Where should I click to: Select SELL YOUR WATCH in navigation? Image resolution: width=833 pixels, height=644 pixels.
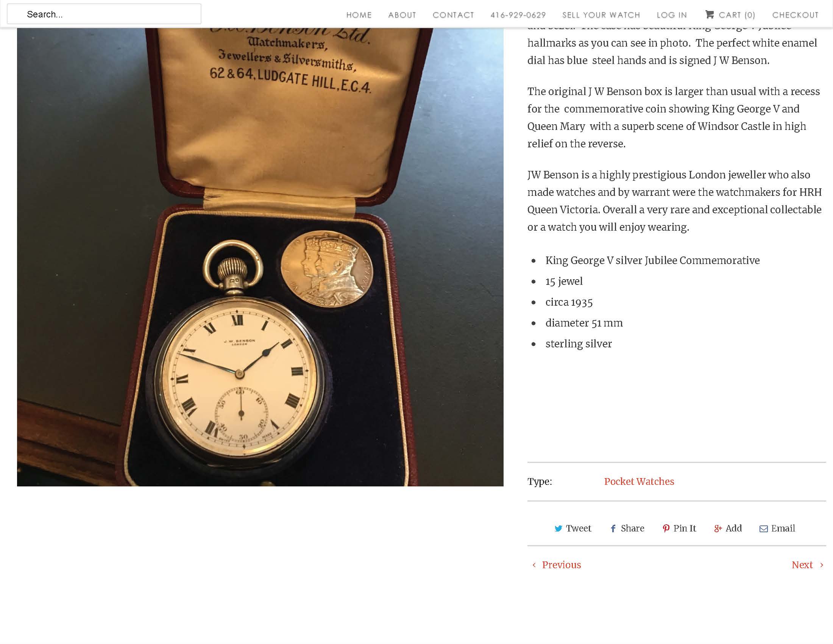(x=601, y=15)
